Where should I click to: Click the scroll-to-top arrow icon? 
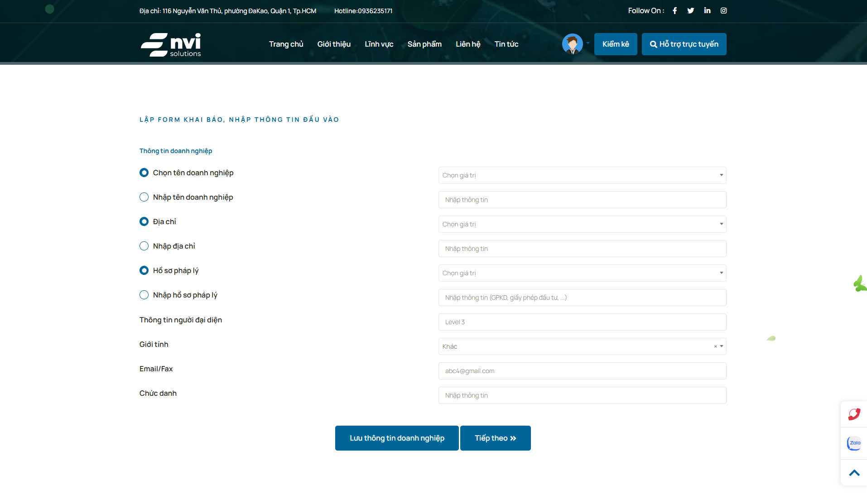click(854, 473)
